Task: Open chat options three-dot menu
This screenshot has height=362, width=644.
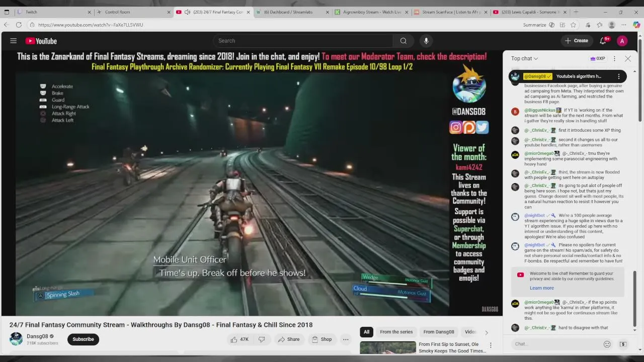Action: [x=614, y=58]
